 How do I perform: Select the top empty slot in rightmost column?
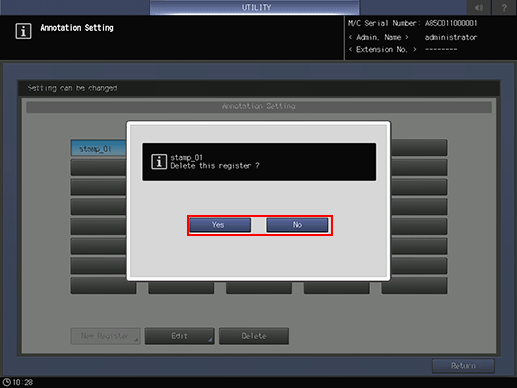point(419,148)
